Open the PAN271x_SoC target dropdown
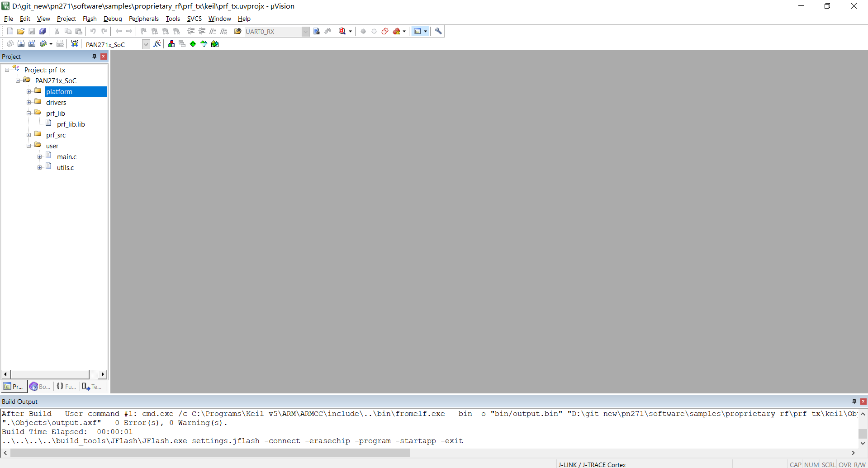Image resolution: width=868 pixels, height=468 pixels. (x=146, y=44)
